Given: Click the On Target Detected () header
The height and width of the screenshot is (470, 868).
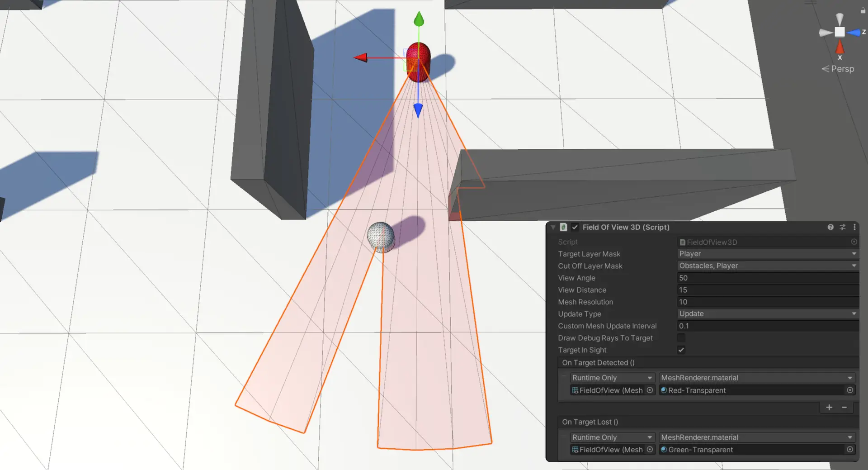Looking at the screenshot, I should click(598, 362).
